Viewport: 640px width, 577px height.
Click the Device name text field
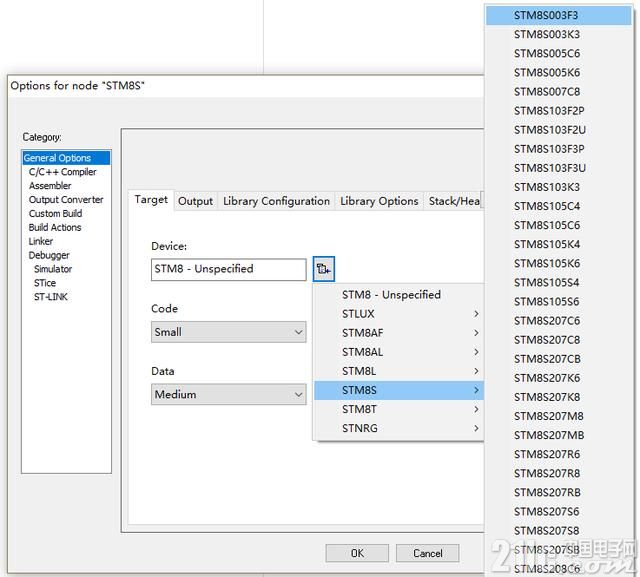229,269
